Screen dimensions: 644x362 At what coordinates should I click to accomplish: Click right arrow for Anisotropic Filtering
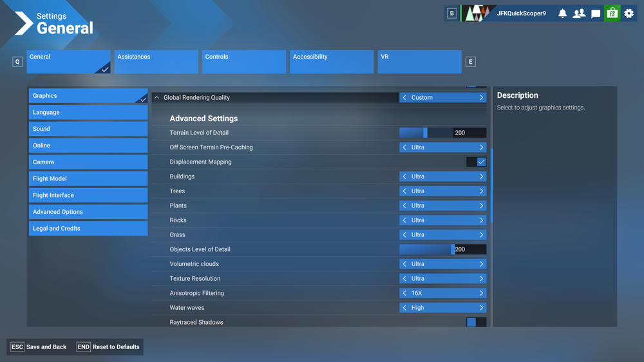coord(480,293)
